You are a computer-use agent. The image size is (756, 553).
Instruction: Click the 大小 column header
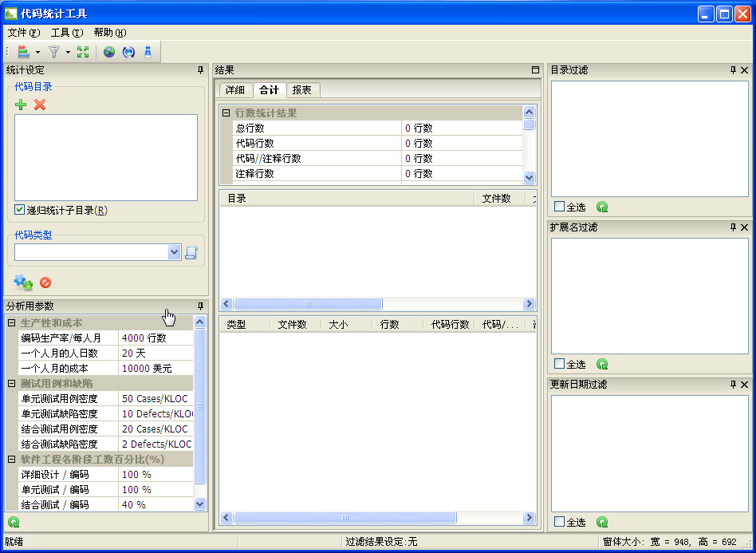[347, 325]
